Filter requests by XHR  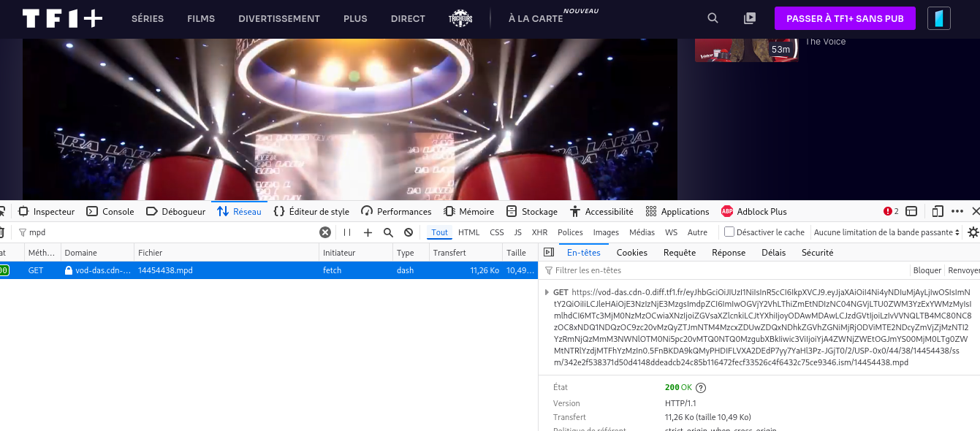tap(540, 232)
